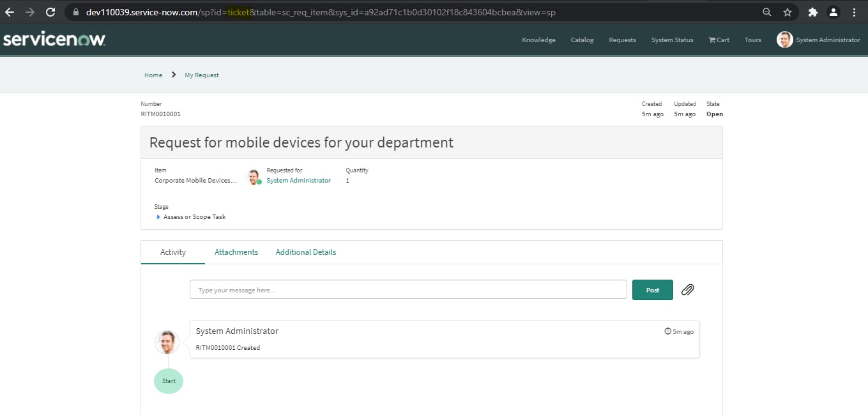This screenshot has width=868, height=415.
Task: Switch to the Attachments tab
Action: click(x=236, y=252)
